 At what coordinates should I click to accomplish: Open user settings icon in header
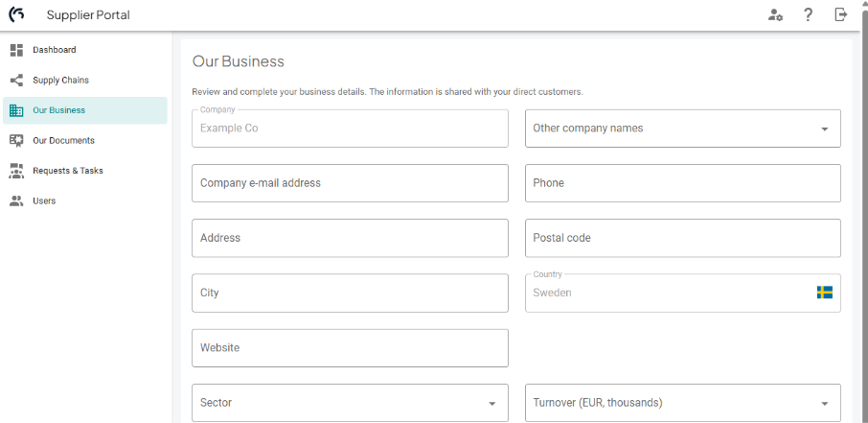(776, 14)
